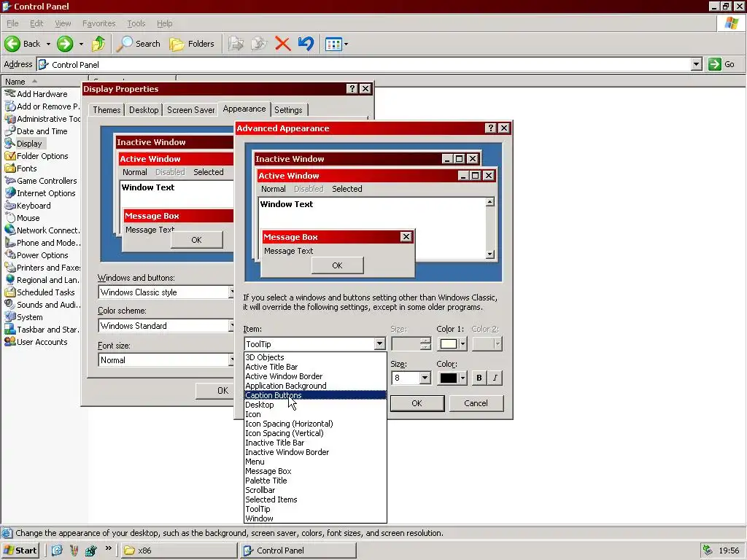Open Internet Options item
This screenshot has height=560, width=747.
(41, 193)
